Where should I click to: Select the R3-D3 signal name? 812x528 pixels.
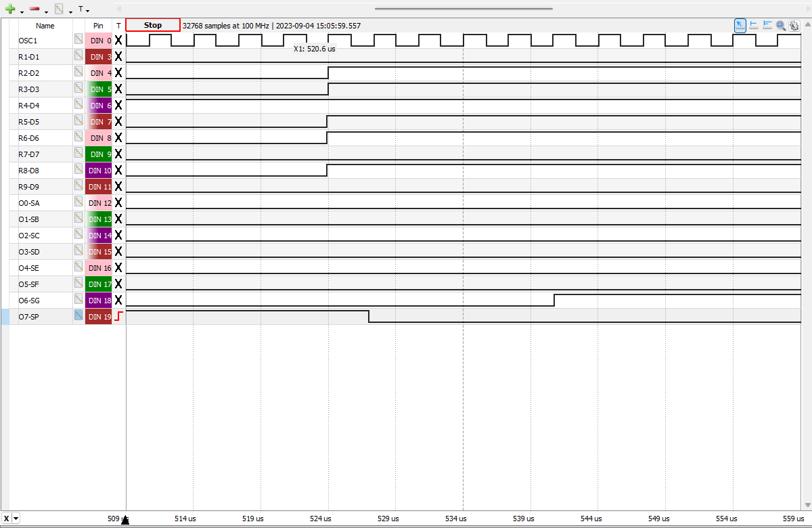pos(28,89)
